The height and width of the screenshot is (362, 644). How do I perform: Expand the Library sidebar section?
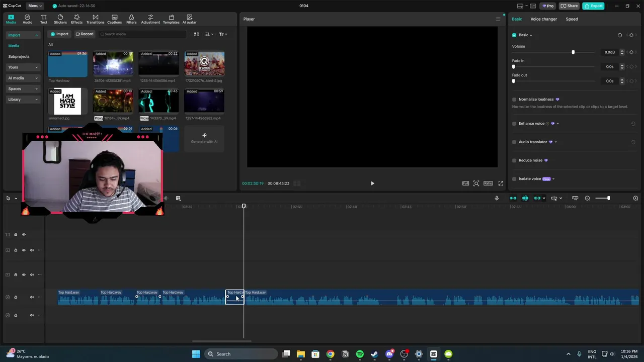point(23,100)
